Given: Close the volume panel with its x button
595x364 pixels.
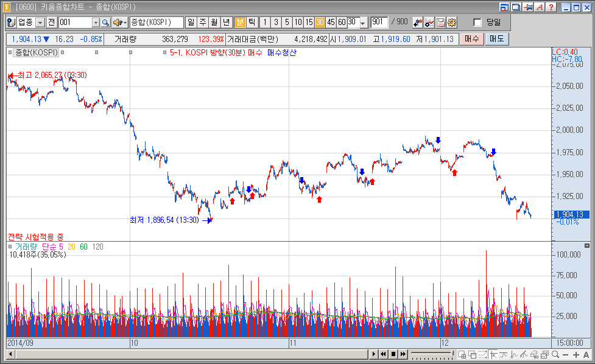Looking at the screenshot, I should point(586,246).
